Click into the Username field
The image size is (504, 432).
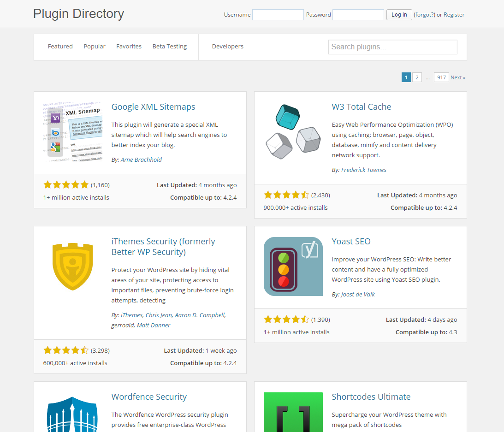[x=278, y=15]
